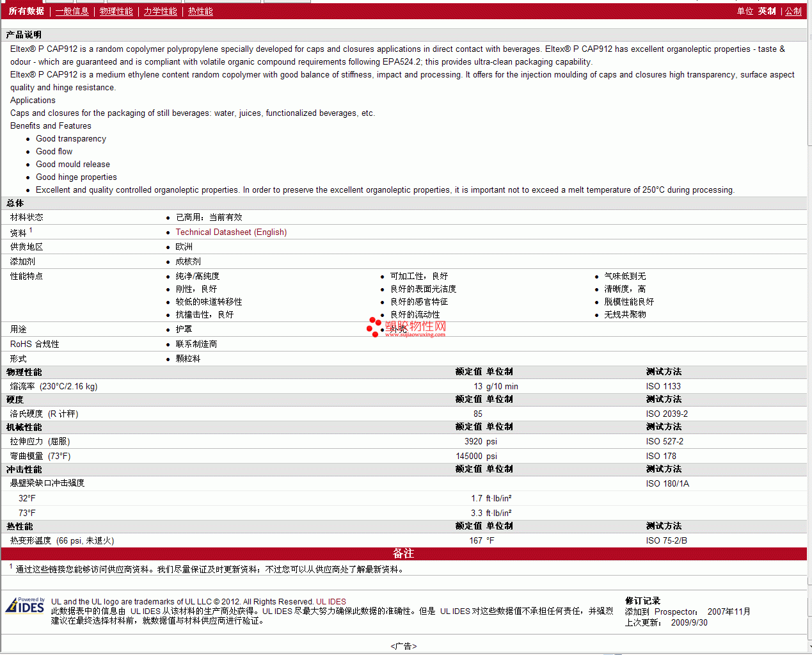Click Good hinge properties bullet
The height and width of the screenshot is (655, 812).
[76, 177]
